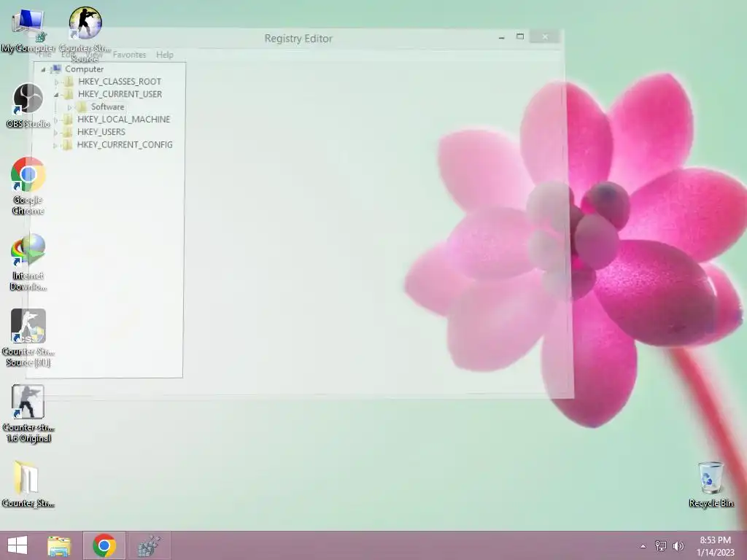Select the HKEY_CURRENT_USER key label

pyautogui.click(x=120, y=94)
